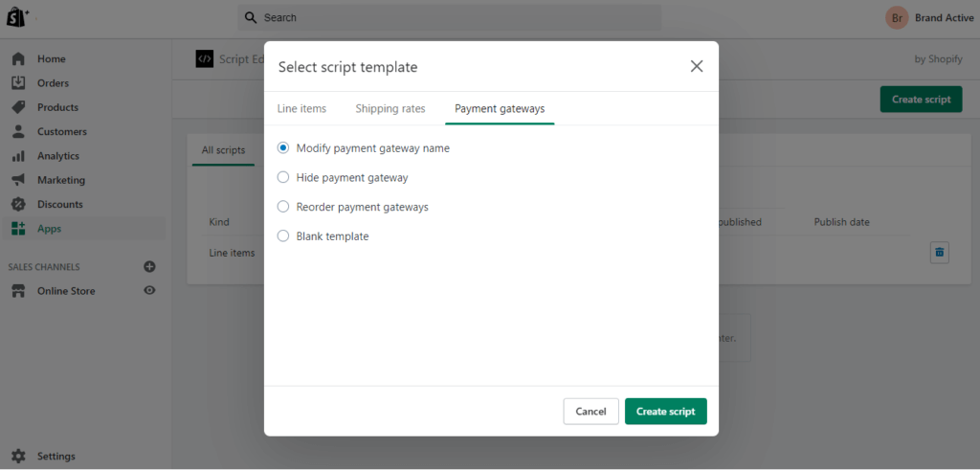Image resolution: width=980 pixels, height=470 pixels.
Task: Select Hide payment gateway option
Action: [283, 177]
